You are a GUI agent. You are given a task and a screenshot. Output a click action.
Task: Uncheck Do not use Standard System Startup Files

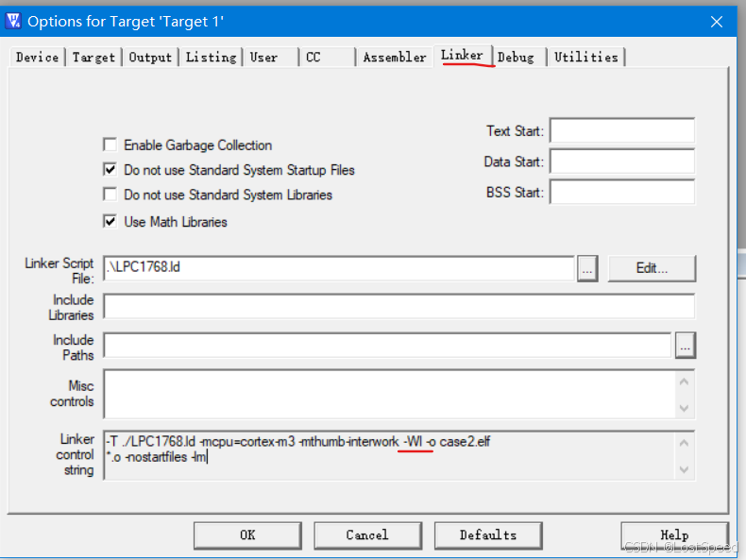(x=110, y=169)
